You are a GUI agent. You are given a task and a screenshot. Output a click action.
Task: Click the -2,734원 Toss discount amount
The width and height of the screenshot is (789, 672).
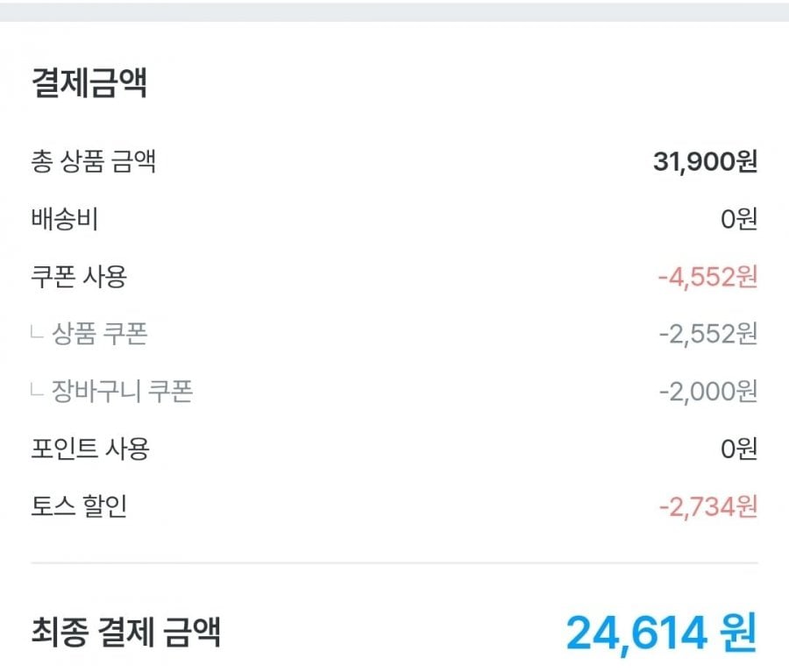[707, 506]
